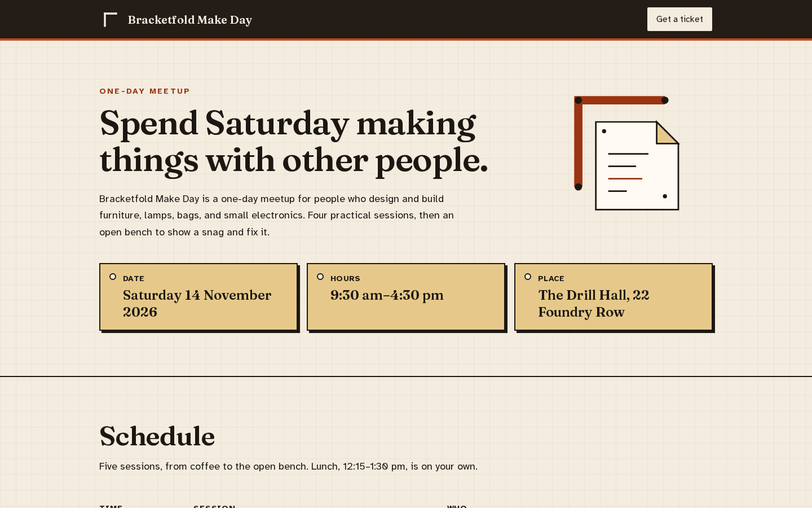812x508 pixels.
Task: Select the Saturday 14 November 2026 date card
Action: coord(198,297)
